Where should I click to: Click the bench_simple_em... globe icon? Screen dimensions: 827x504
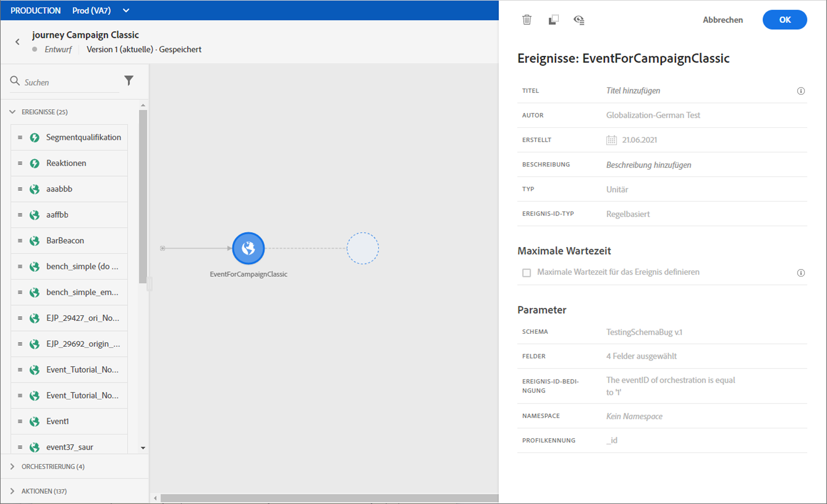click(34, 292)
